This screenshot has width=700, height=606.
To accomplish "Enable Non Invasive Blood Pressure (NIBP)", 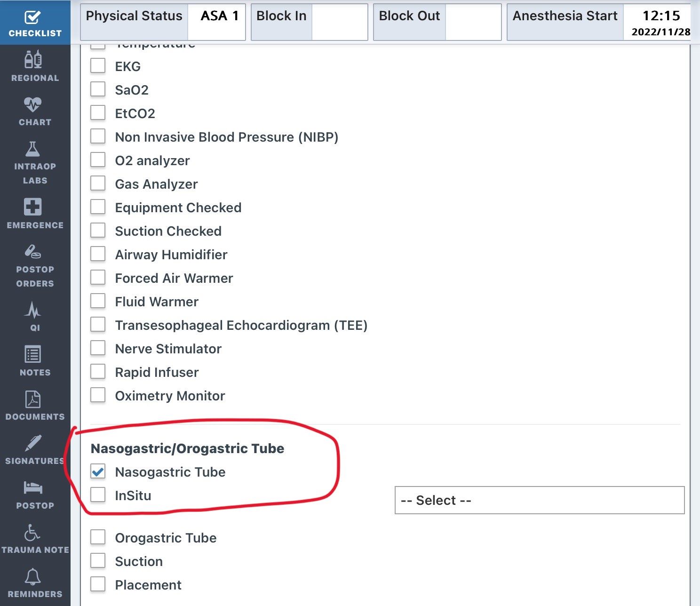I will pos(98,136).
